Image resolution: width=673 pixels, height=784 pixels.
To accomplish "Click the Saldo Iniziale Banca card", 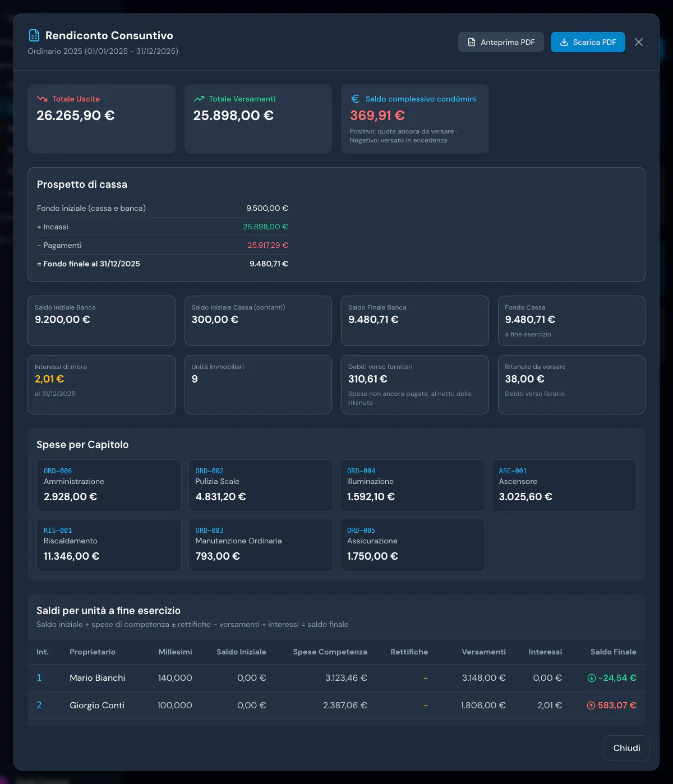I will click(102, 321).
